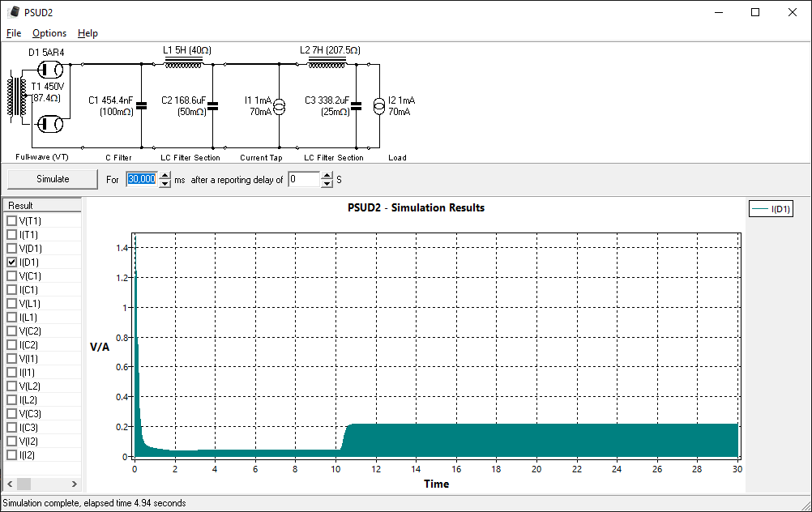Click the result list horizontal scrollbar thumb
Viewport: 812px width, 512px height.
click(x=24, y=484)
